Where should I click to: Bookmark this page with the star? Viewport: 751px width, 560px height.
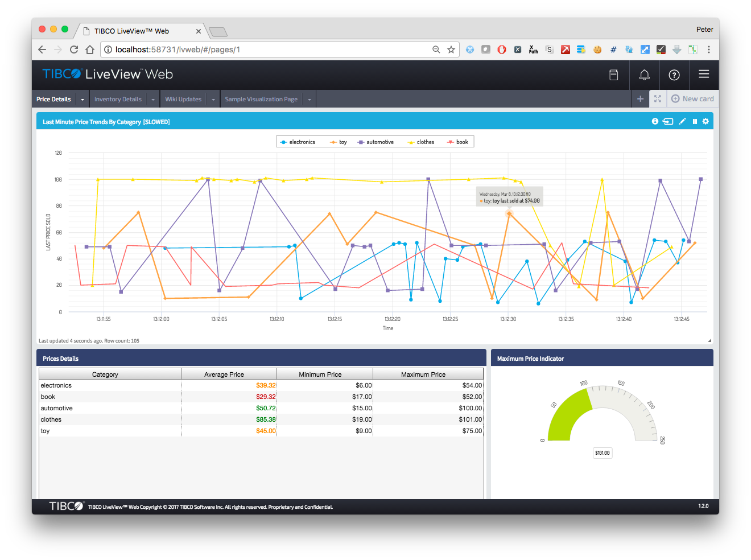point(451,50)
